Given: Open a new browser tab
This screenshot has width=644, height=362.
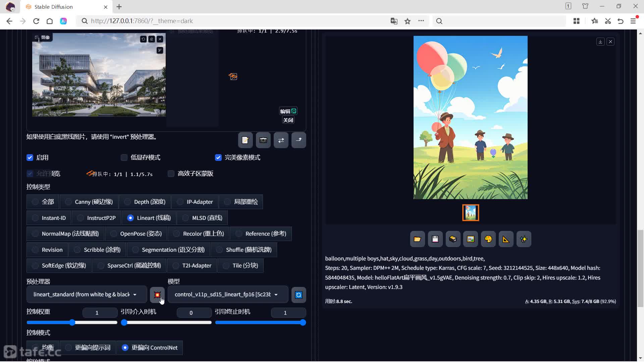Looking at the screenshot, I should (x=119, y=7).
